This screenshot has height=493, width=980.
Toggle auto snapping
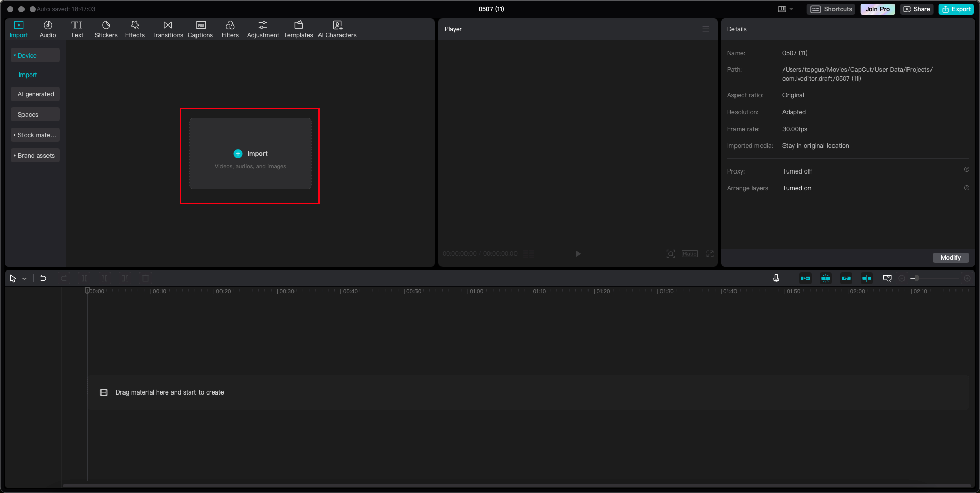point(826,278)
